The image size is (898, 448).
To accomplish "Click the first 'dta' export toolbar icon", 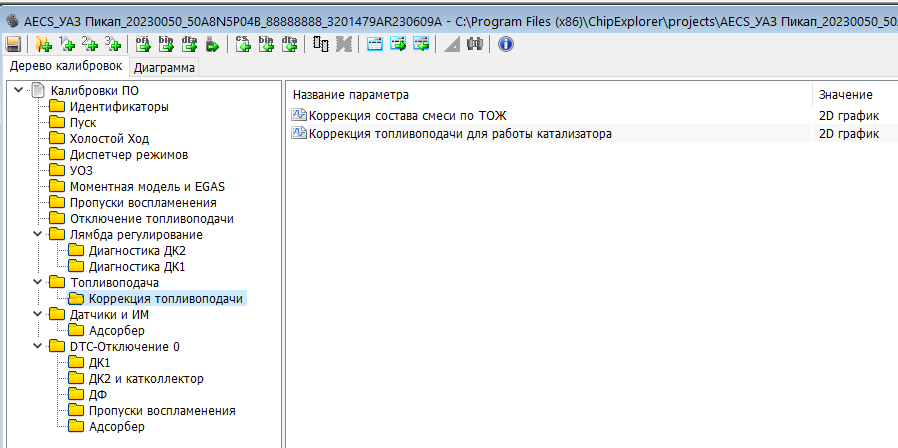I will pyautogui.click(x=189, y=44).
